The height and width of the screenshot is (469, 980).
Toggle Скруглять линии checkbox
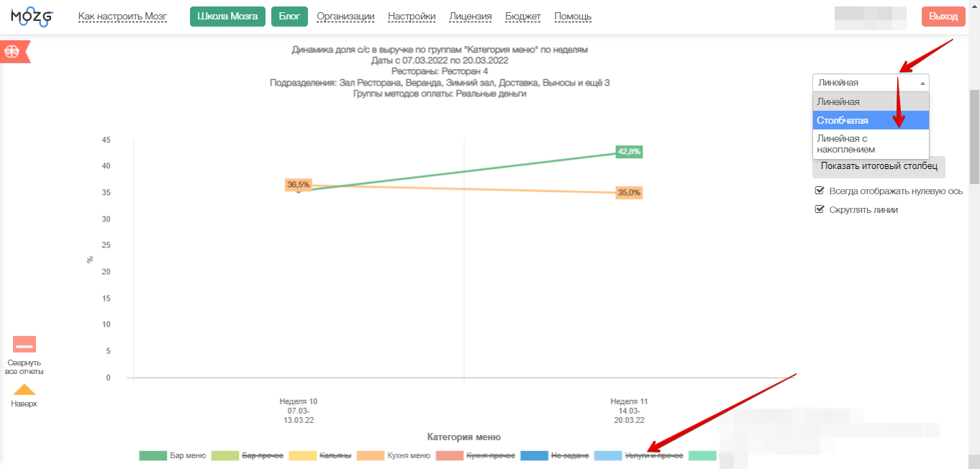[820, 209]
